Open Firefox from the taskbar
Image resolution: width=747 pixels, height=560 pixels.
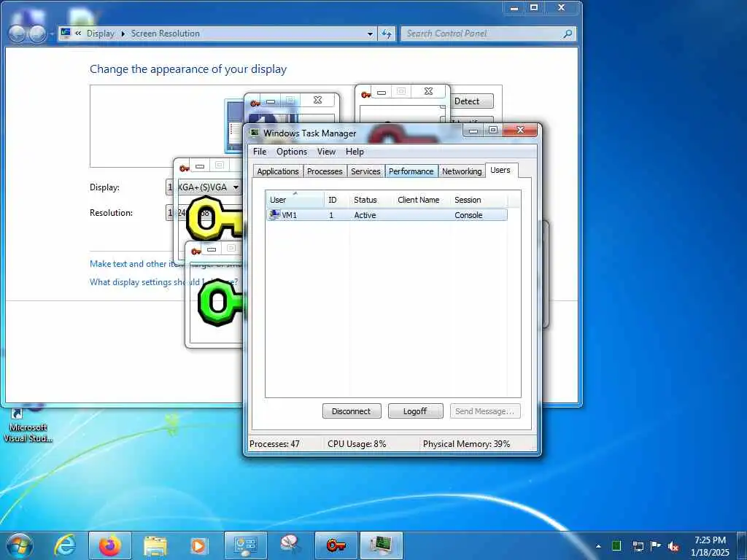pos(110,545)
